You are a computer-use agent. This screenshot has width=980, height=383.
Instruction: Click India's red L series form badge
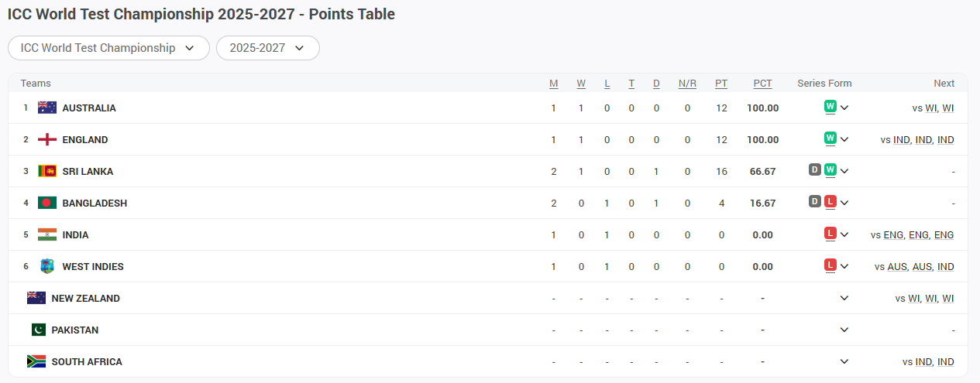pyautogui.click(x=830, y=234)
